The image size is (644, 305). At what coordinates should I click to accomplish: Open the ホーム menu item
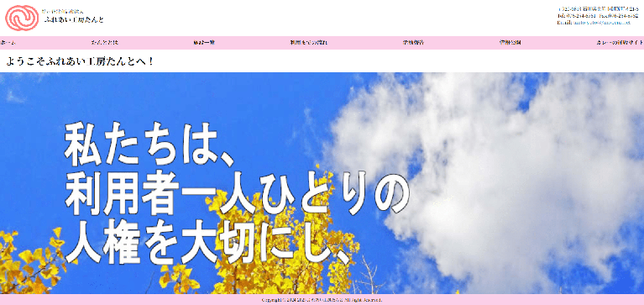(8, 43)
